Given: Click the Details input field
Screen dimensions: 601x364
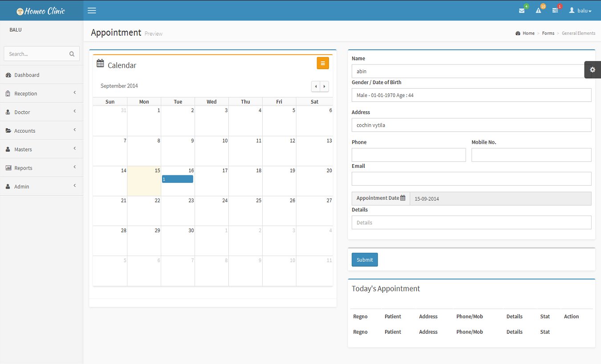Looking at the screenshot, I should pos(471,222).
